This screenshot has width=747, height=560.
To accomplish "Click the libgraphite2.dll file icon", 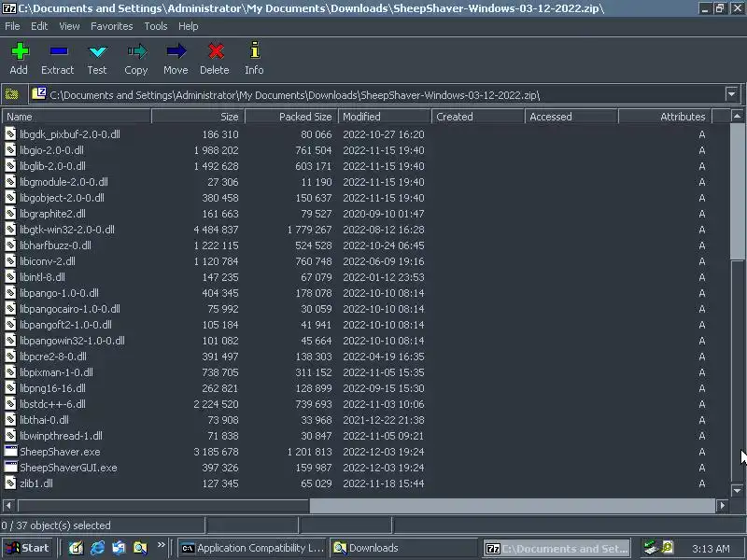I will (10, 213).
